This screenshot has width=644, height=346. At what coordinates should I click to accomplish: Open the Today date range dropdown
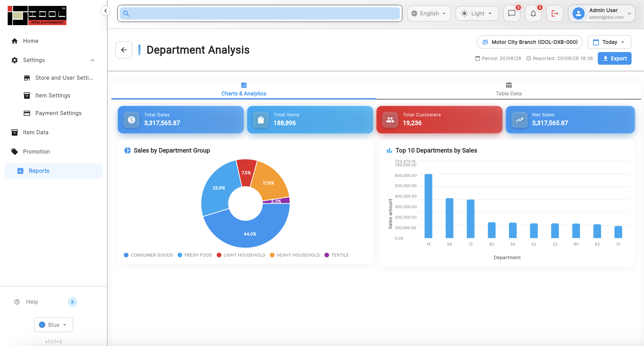click(x=609, y=42)
